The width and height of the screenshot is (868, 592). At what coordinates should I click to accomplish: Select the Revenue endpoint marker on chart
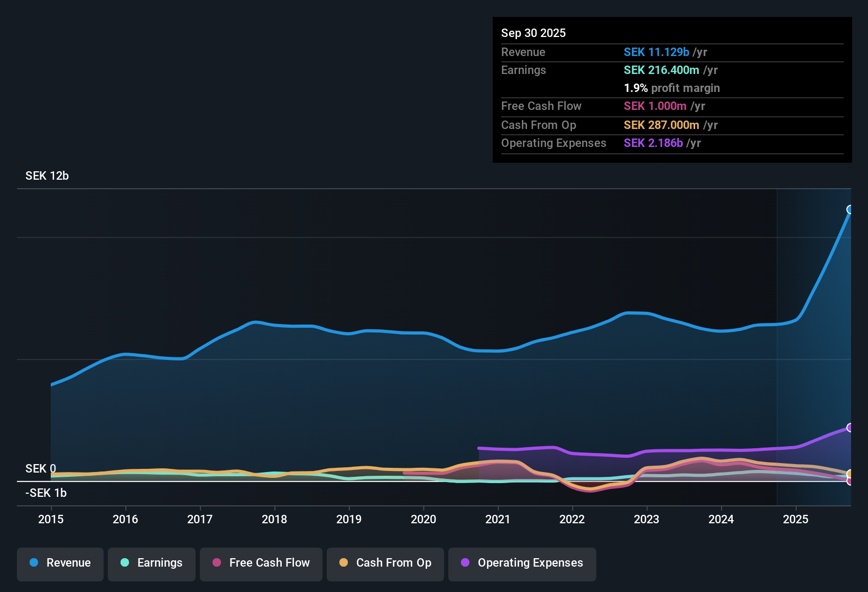point(850,210)
